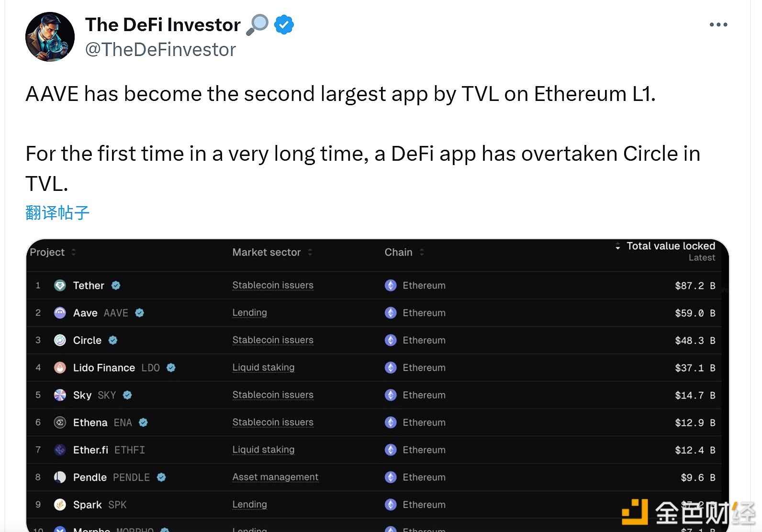
Task: Open the @TheDeFinvestor handle link
Action: (160, 50)
